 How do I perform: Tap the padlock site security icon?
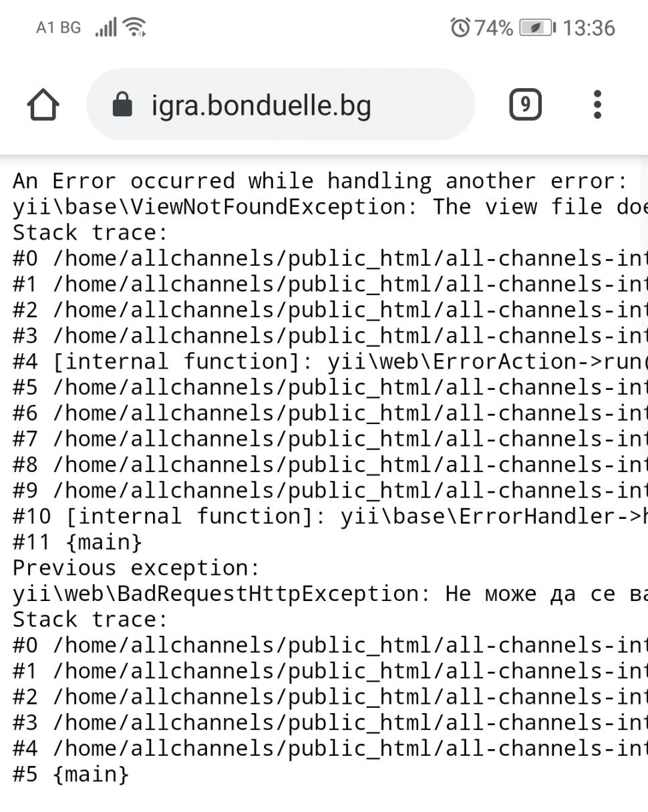point(122,105)
